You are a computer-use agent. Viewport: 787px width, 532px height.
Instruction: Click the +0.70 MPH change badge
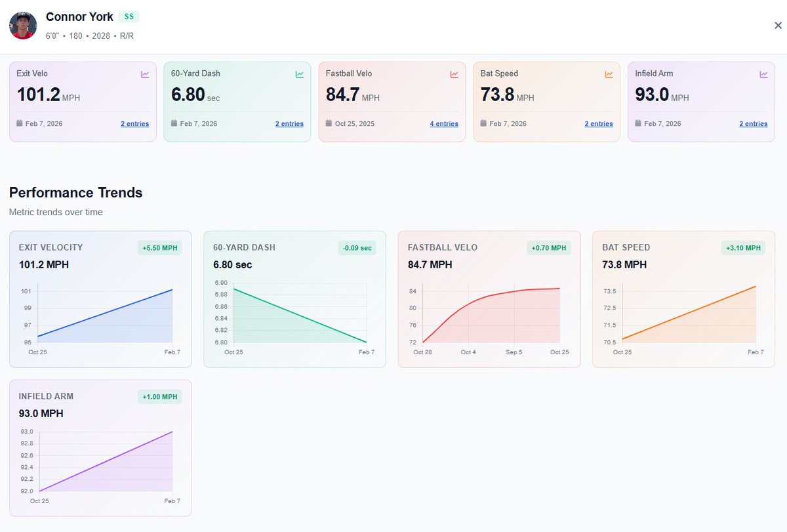[x=549, y=248]
